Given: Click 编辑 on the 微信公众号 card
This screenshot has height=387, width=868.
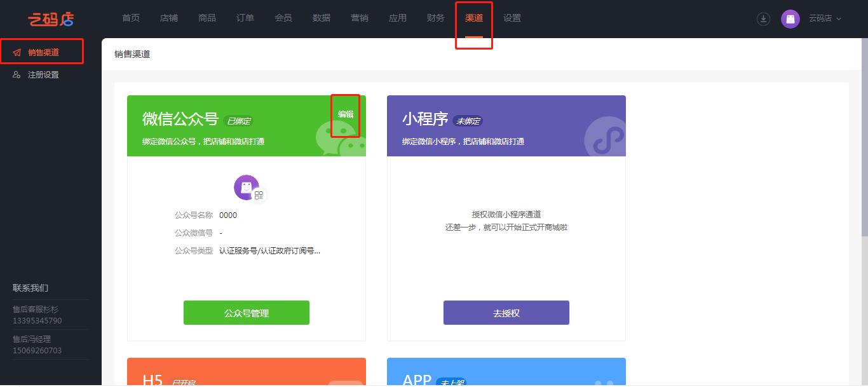Looking at the screenshot, I should coord(346,114).
